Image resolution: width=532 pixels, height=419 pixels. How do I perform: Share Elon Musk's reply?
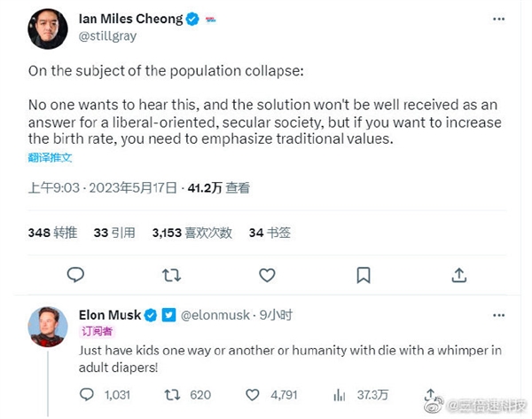click(430, 394)
